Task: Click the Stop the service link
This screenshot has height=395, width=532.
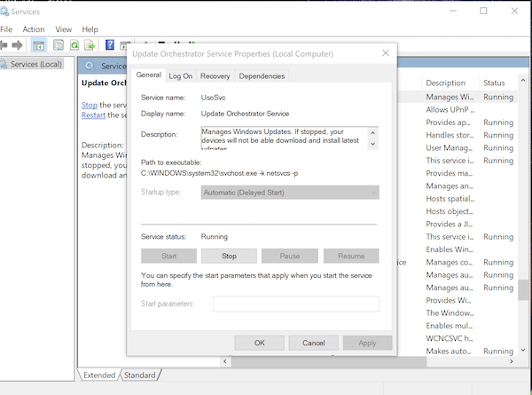Action: [x=90, y=105]
